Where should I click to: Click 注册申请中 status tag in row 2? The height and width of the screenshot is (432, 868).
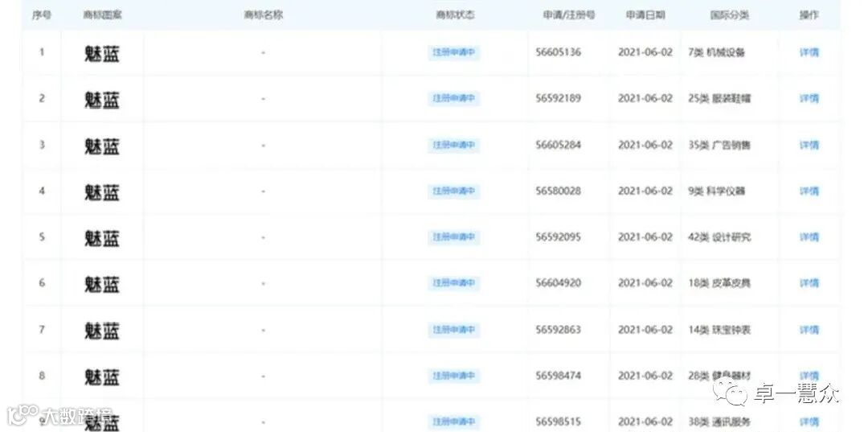tap(454, 99)
